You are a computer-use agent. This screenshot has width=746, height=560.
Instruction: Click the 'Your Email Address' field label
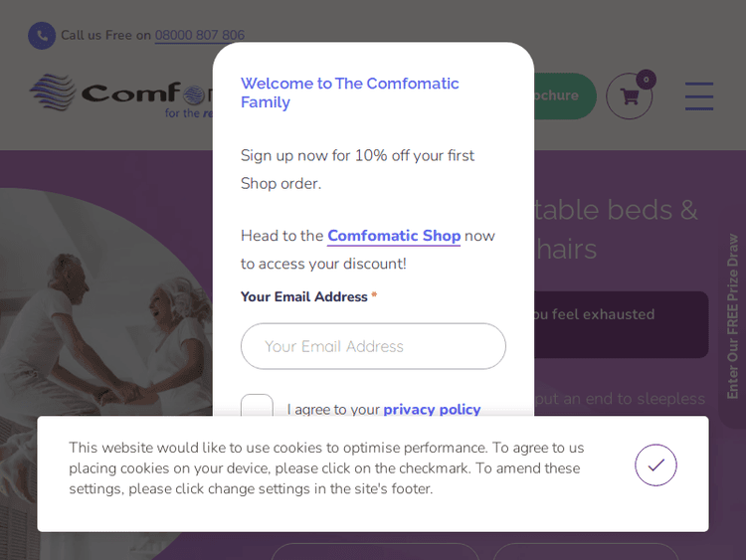point(304,296)
